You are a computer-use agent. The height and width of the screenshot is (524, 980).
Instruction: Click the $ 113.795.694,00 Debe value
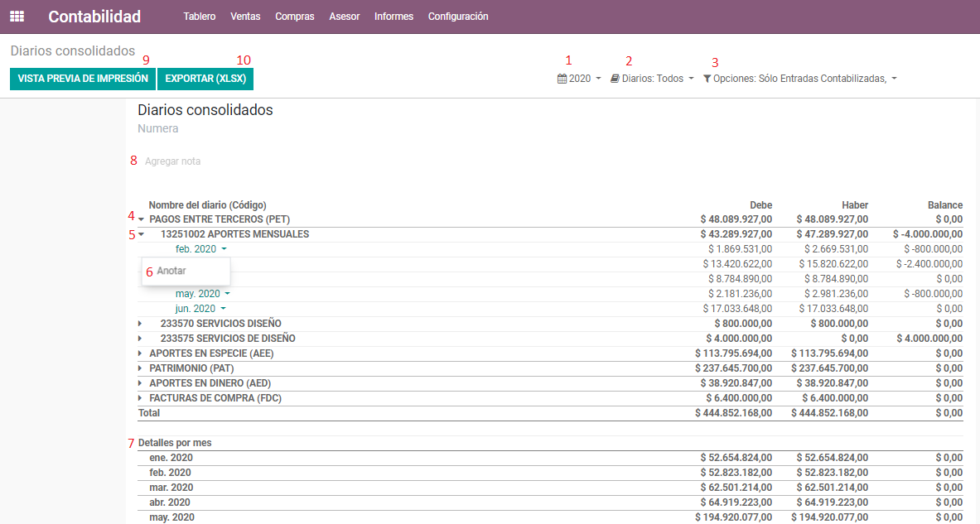pyautogui.click(x=733, y=353)
